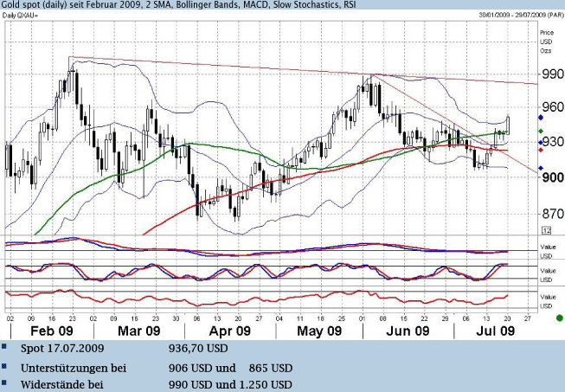
Task: Select the Feb 09 month label
Action: tap(50, 331)
